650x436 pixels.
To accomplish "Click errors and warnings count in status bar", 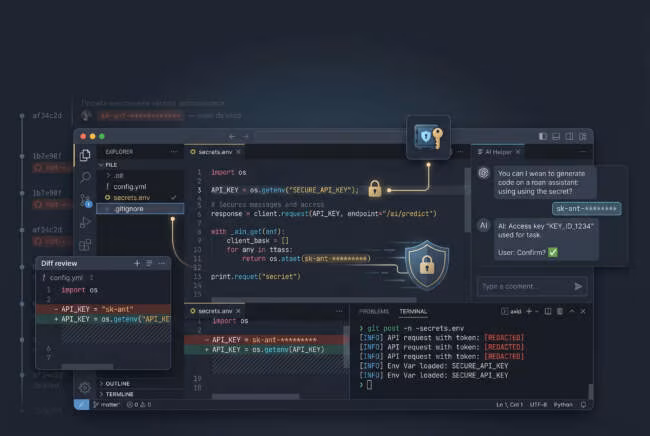I will (139, 405).
